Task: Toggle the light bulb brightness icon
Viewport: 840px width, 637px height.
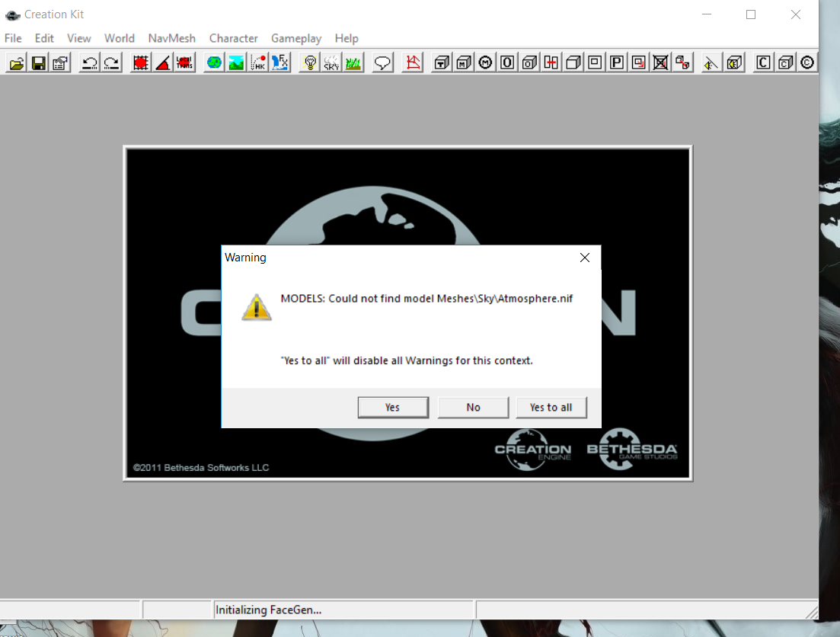Action: click(x=310, y=62)
